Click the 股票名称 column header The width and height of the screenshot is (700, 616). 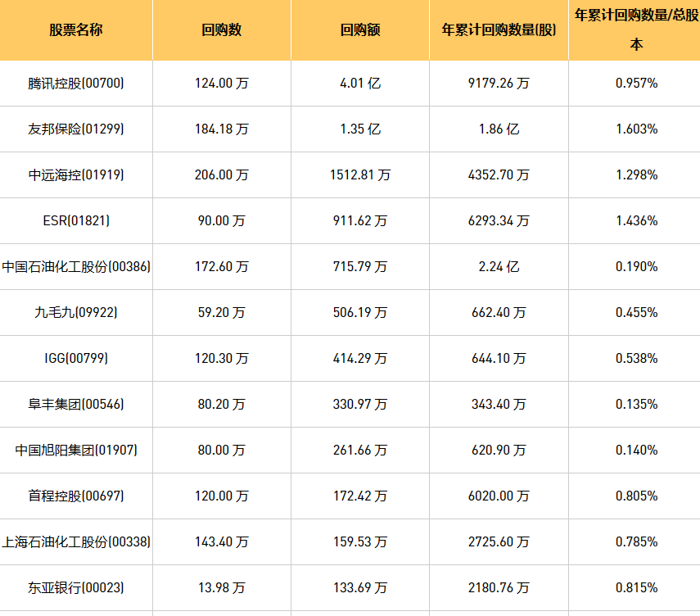coord(76,30)
